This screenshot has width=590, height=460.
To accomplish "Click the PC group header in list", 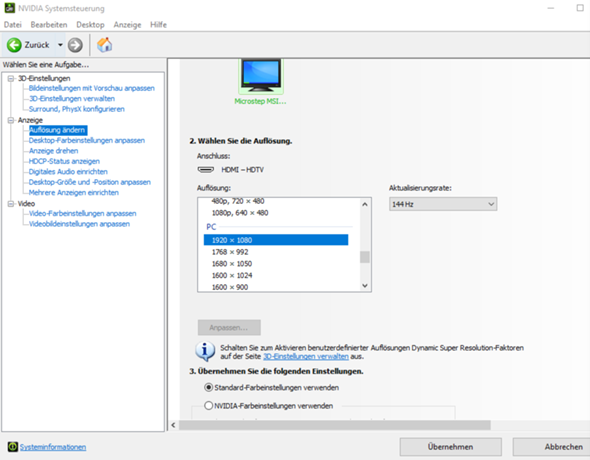I will (x=211, y=227).
